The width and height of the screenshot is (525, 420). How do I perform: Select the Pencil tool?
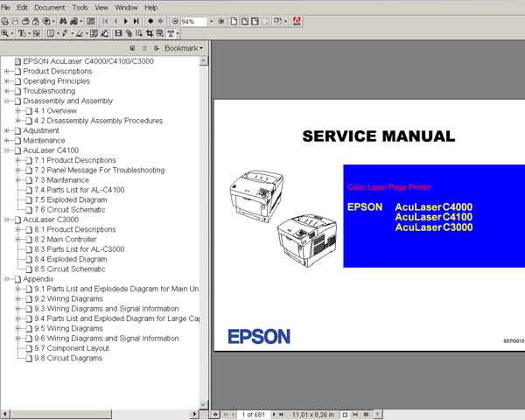pos(65,33)
